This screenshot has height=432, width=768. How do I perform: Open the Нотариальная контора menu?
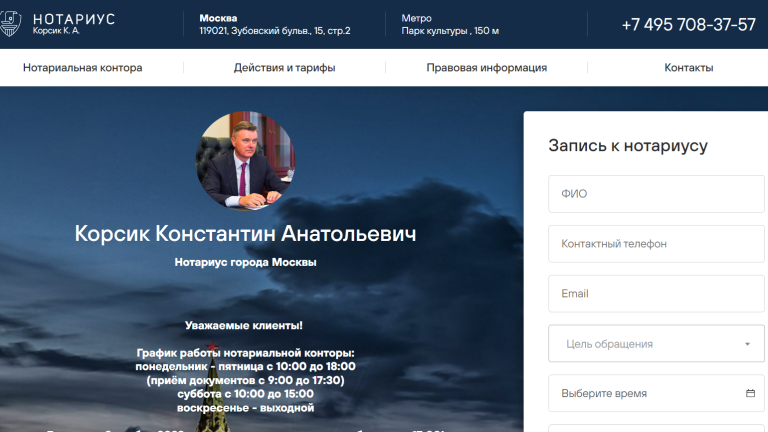83,68
